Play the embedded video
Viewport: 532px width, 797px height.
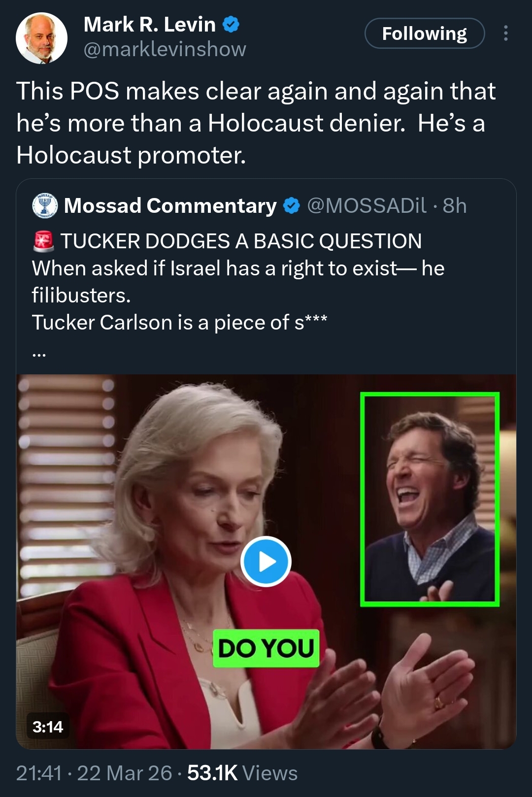tap(266, 562)
